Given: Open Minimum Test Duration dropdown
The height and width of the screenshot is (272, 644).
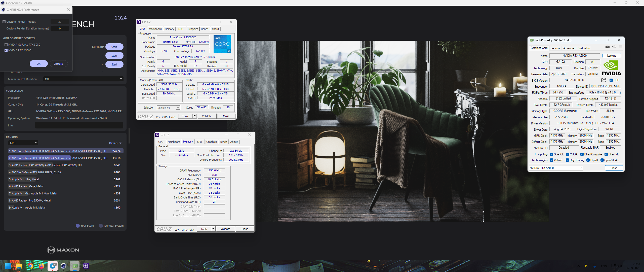Looking at the screenshot, I should click(x=83, y=79).
